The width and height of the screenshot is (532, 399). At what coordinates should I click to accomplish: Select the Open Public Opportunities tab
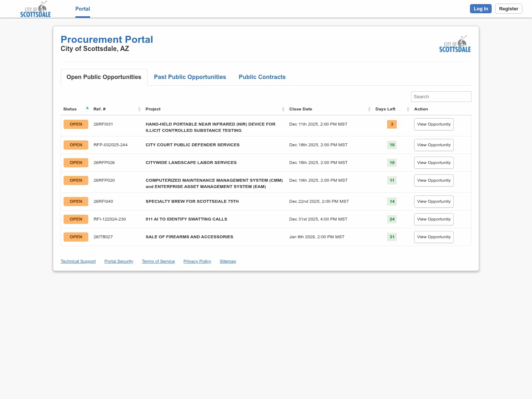(104, 77)
